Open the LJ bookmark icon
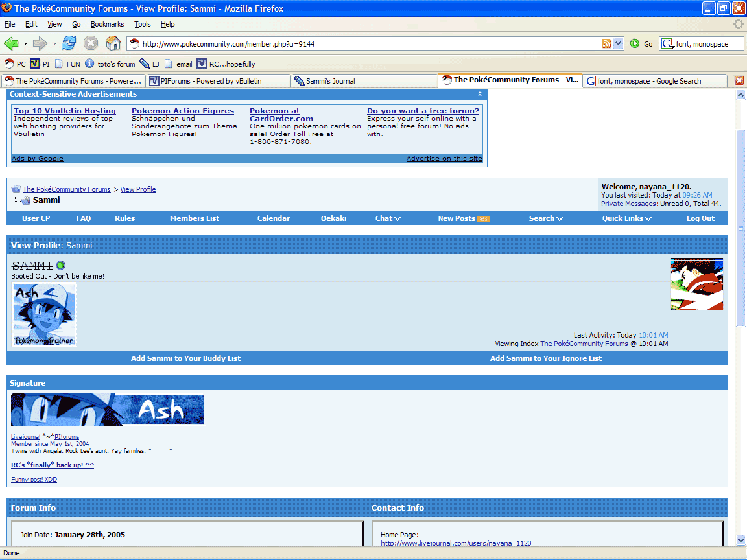Screen dimensions: 747x560 [x=145, y=64]
